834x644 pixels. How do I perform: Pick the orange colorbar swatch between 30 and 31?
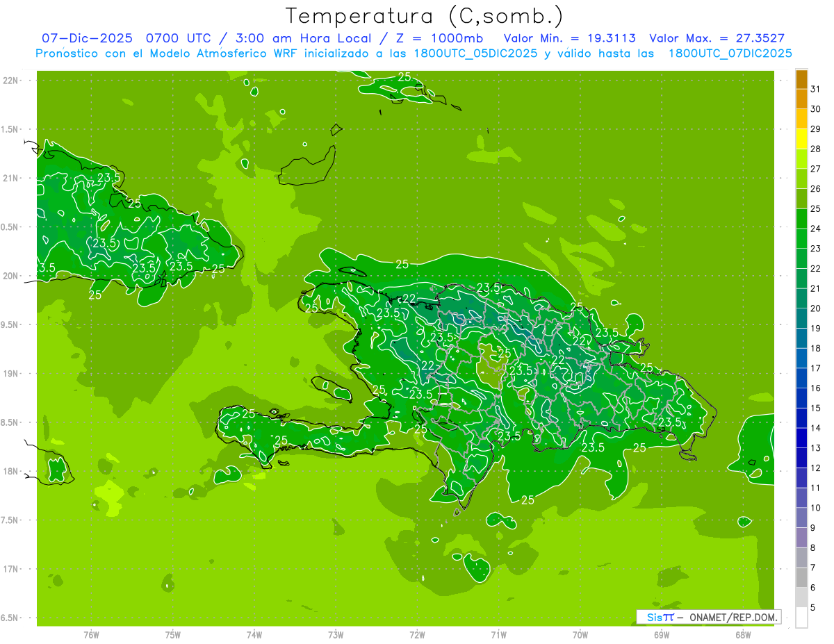tap(801, 99)
